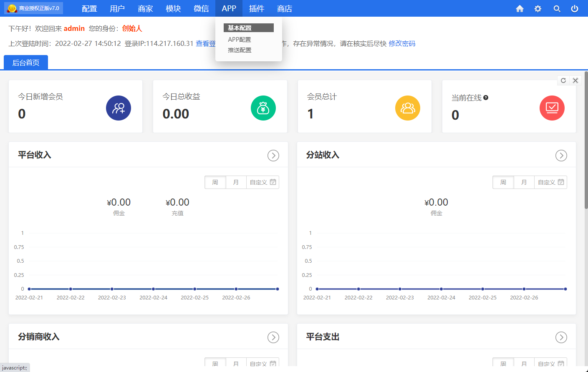The image size is (588, 372).
Task: Click the 今日总收益 value 0.00
Action: 176,114
